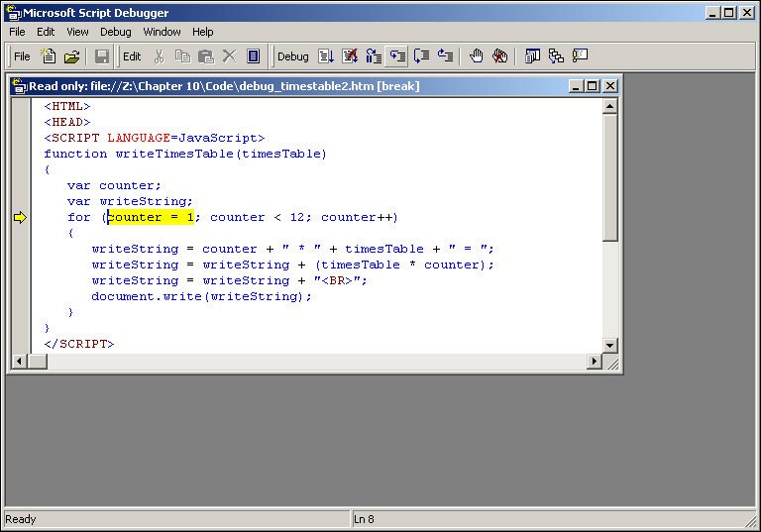Click the horizontal scrollbar's right arrow
Viewport: 761px width, 532px height.
pos(595,362)
